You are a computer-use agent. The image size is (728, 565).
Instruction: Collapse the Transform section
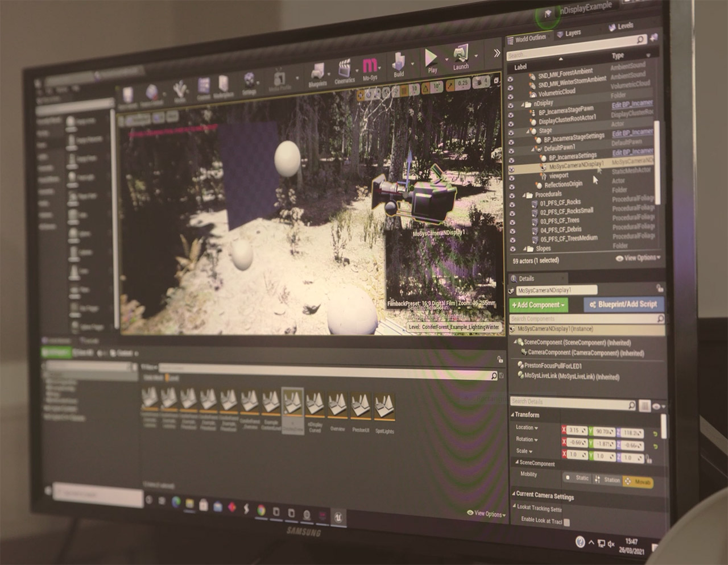512,414
